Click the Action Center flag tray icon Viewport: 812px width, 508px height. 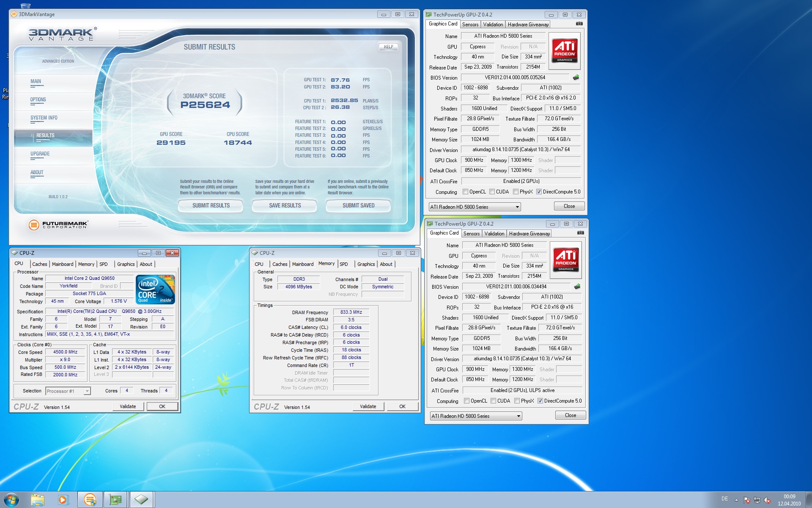747,500
